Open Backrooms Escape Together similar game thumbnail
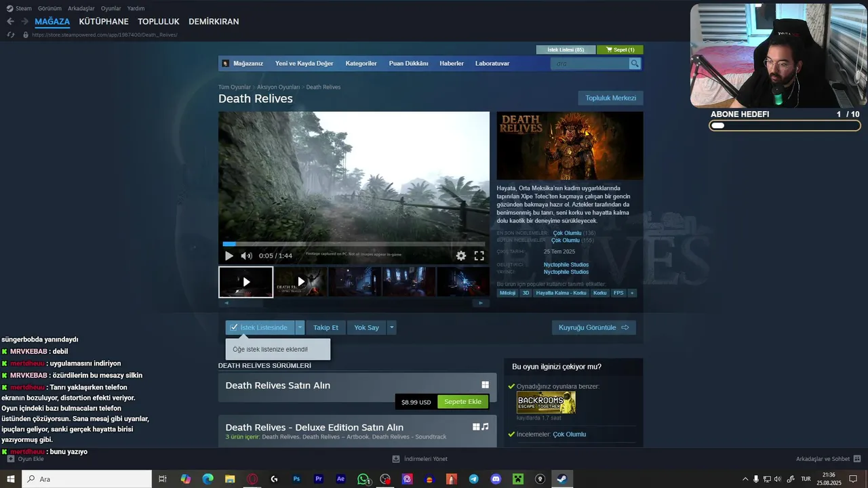The image size is (868, 488). click(546, 403)
